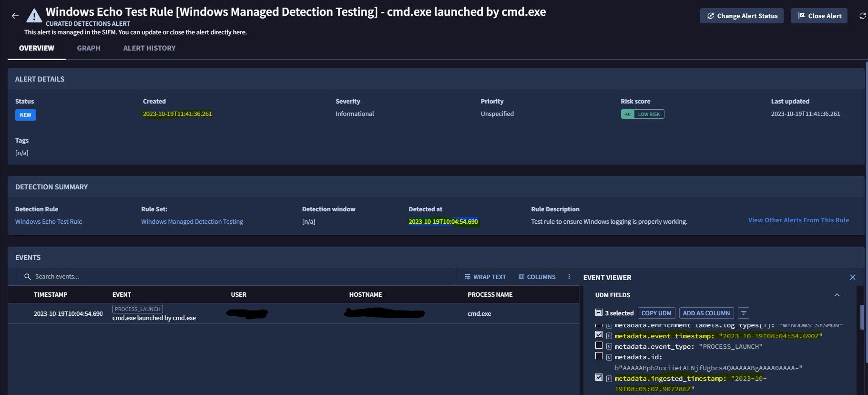Check the metadata.event_type checkbox
The width and height of the screenshot is (868, 395).
tap(599, 345)
